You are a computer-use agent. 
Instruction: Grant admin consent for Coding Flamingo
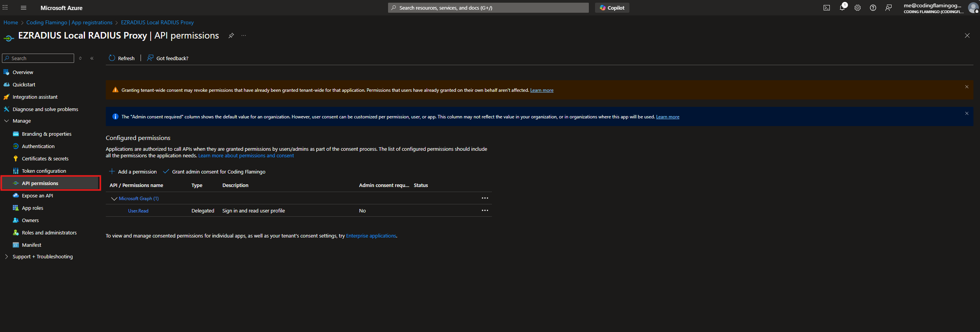point(214,172)
